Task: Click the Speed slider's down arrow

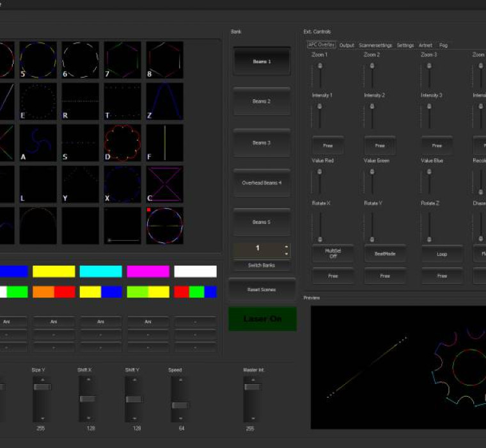Action: coord(180,420)
